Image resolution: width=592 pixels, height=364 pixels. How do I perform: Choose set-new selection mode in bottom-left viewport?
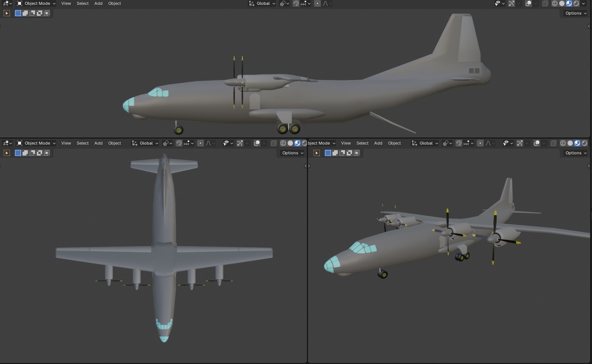[18, 153]
